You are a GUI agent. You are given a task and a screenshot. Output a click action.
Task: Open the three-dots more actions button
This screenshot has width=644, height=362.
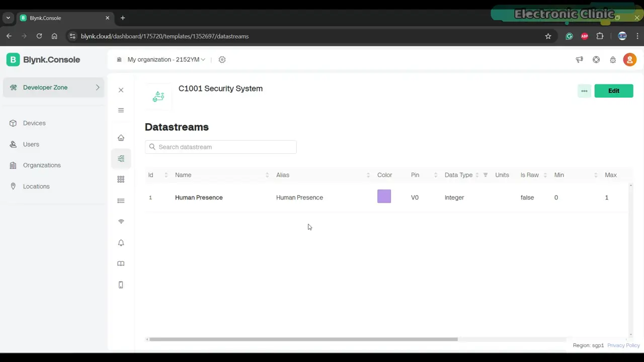pos(584,91)
